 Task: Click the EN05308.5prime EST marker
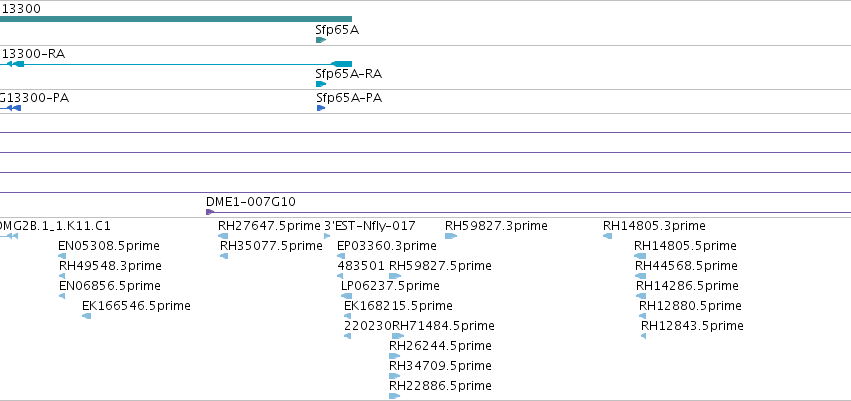(x=62, y=256)
